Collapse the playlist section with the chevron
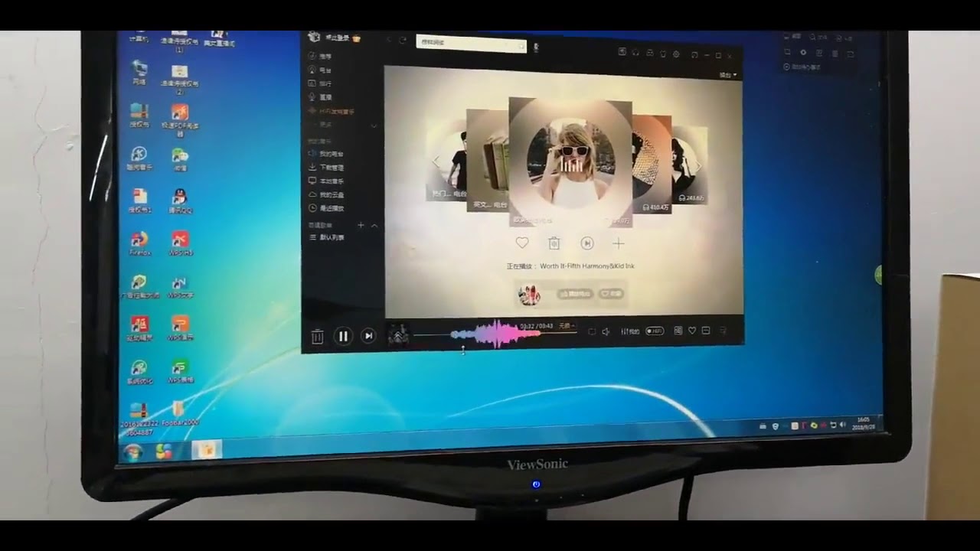The width and height of the screenshot is (980, 551). coord(374,225)
